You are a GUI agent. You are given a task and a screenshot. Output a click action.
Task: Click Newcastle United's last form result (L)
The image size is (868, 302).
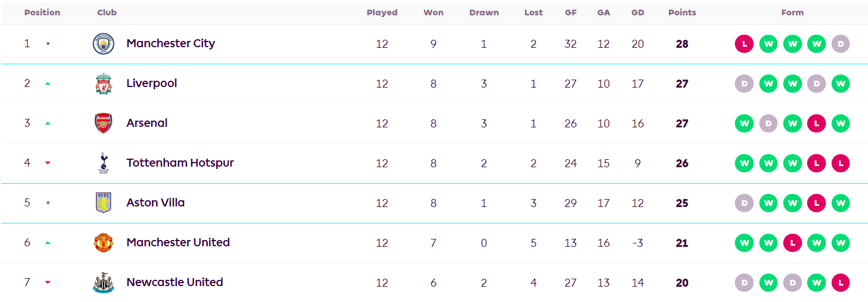[840, 283]
